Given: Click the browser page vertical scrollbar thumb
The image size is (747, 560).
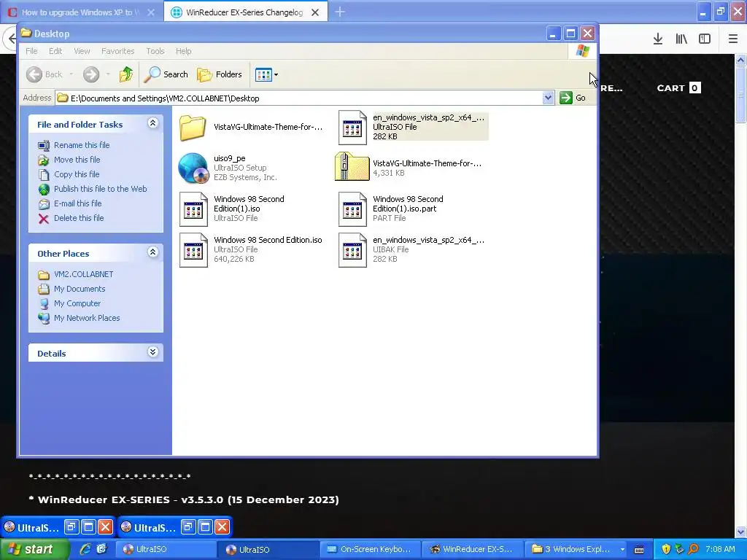Looking at the screenshot, I should tap(740, 94).
